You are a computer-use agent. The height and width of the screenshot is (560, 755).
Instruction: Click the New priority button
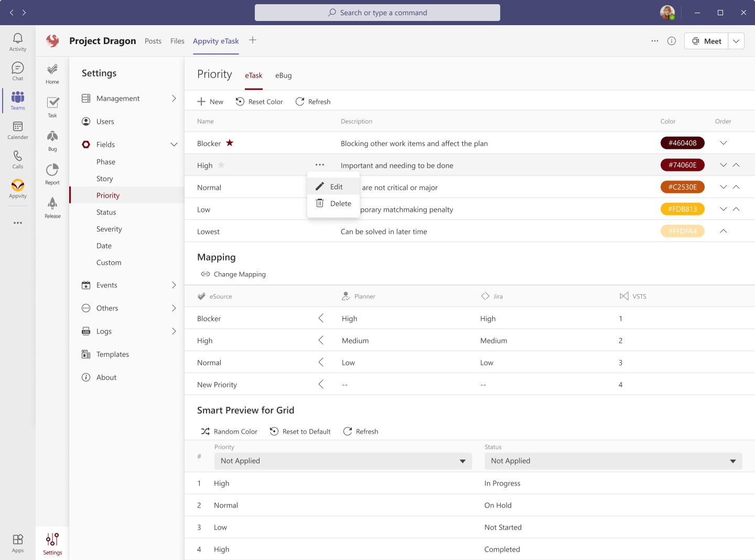pos(210,102)
